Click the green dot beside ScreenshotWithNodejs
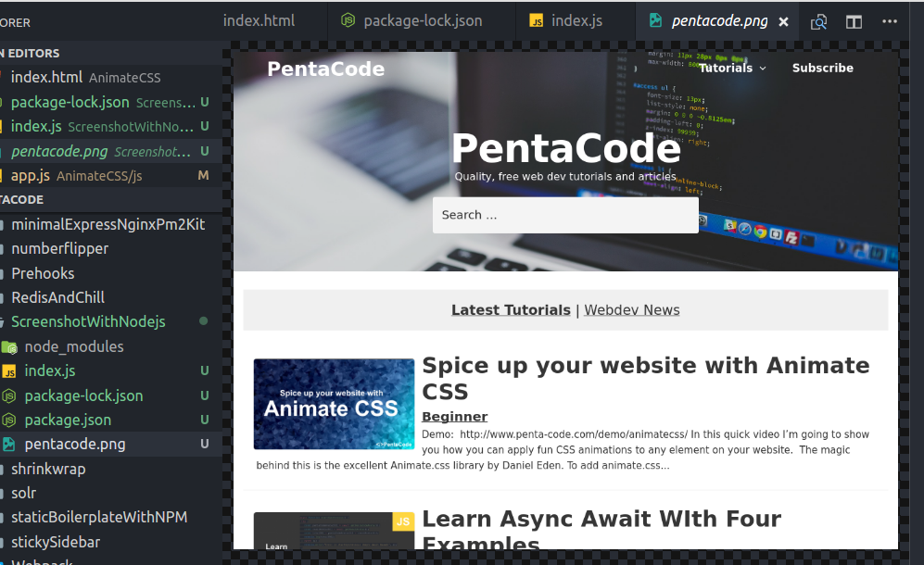 coord(203,321)
